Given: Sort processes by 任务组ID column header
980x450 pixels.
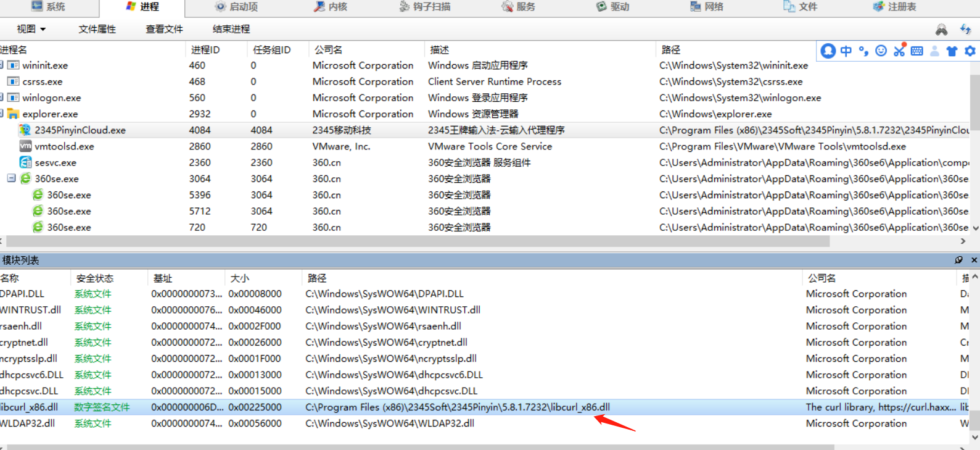Looking at the screenshot, I should pos(278,49).
